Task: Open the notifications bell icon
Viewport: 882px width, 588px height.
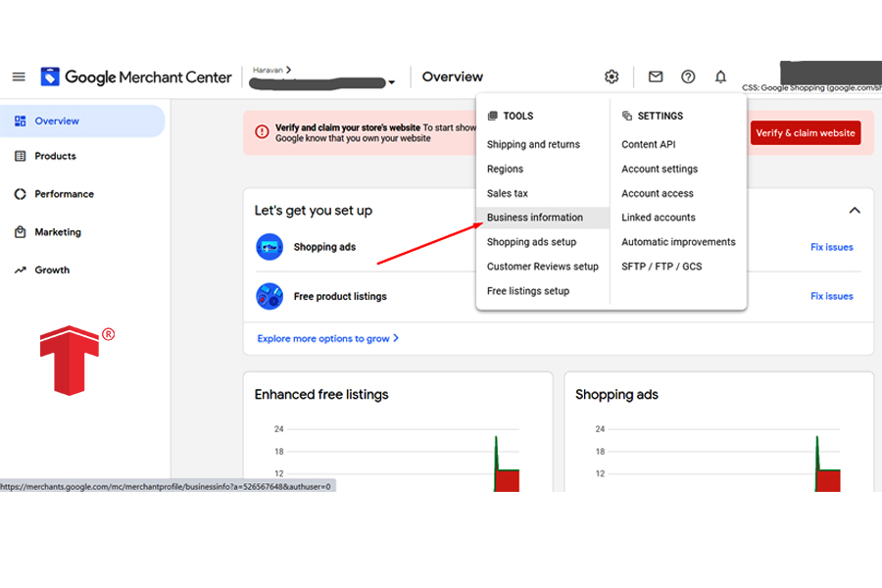Action: tap(720, 76)
